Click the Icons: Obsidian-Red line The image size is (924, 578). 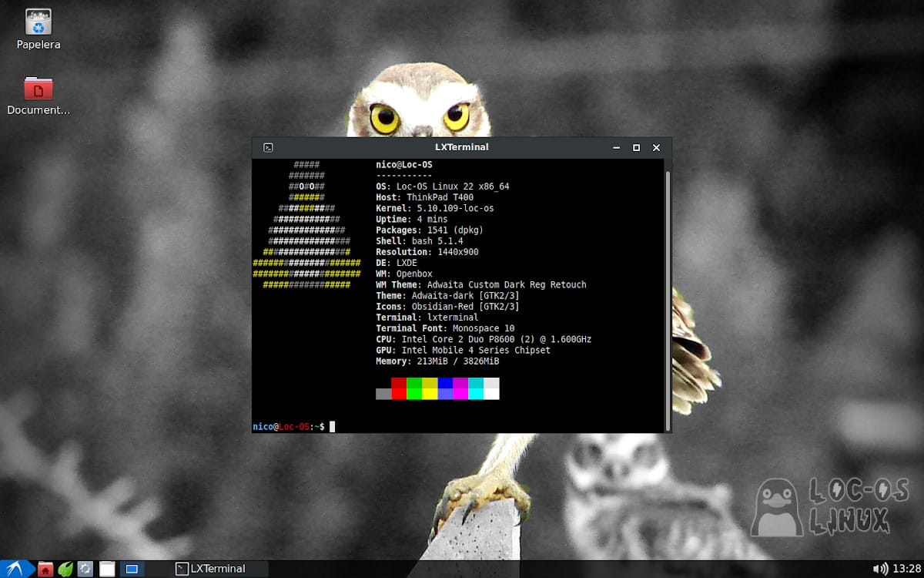pos(447,307)
